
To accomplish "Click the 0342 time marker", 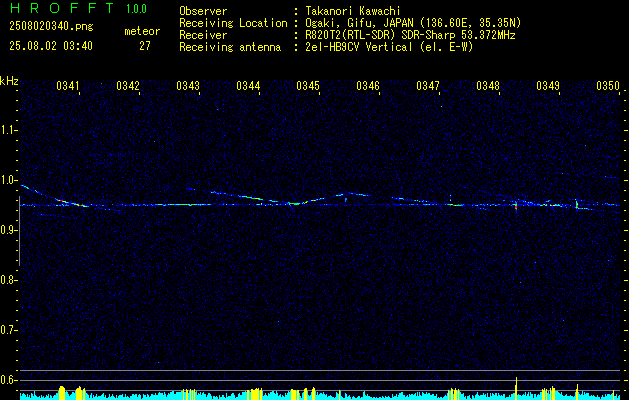I will [x=128, y=85].
